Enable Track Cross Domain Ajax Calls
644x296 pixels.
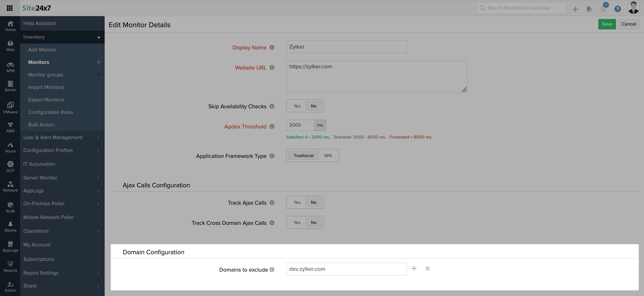pyautogui.click(x=296, y=222)
